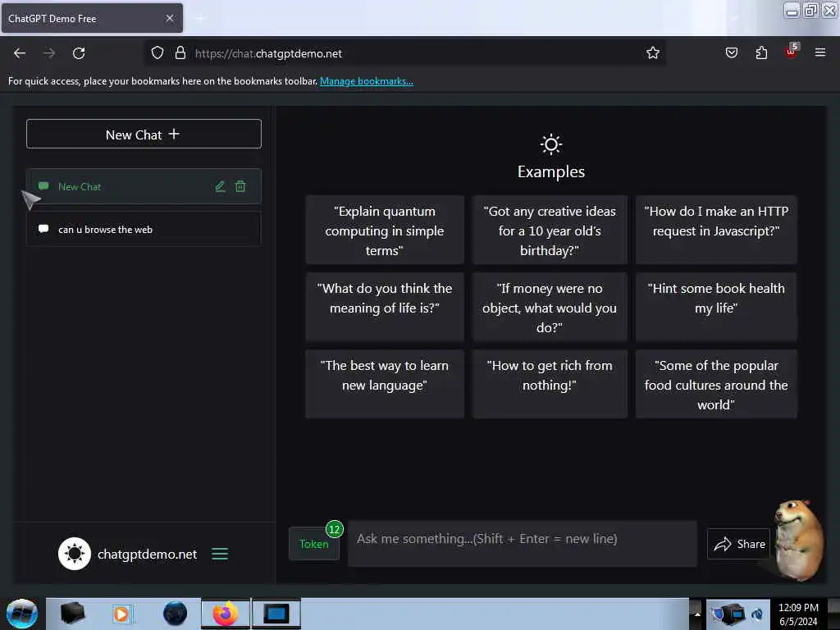
Task: Open the can u browse the web chat
Action: point(144,230)
